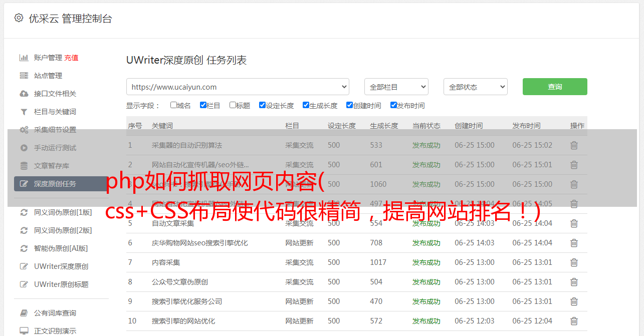Open 同义词伪原创[2版] menu entry
This screenshot has width=644, height=336.
coord(63,230)
